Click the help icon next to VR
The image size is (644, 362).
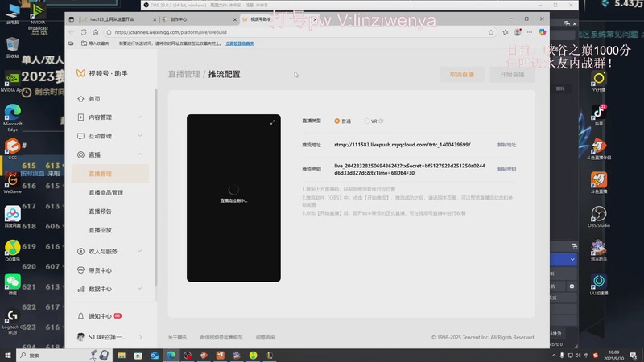click(x=381, y=121)
